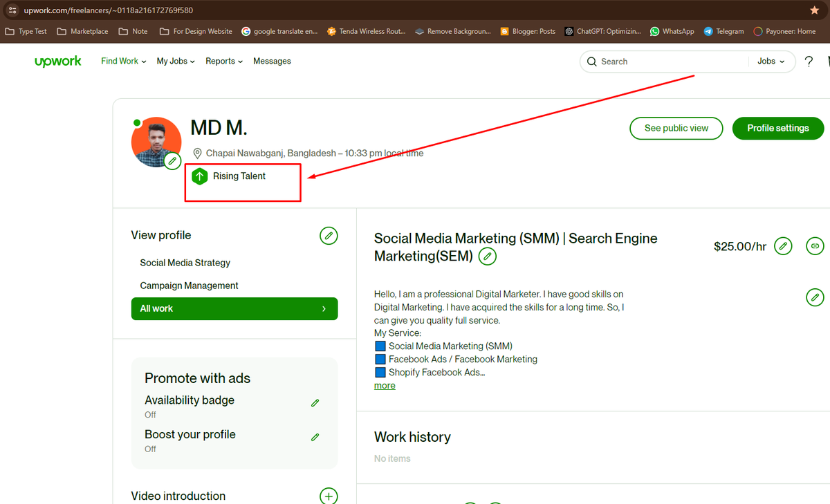Open Profile settings
This screenshot has width=830, height=504.
778,128
